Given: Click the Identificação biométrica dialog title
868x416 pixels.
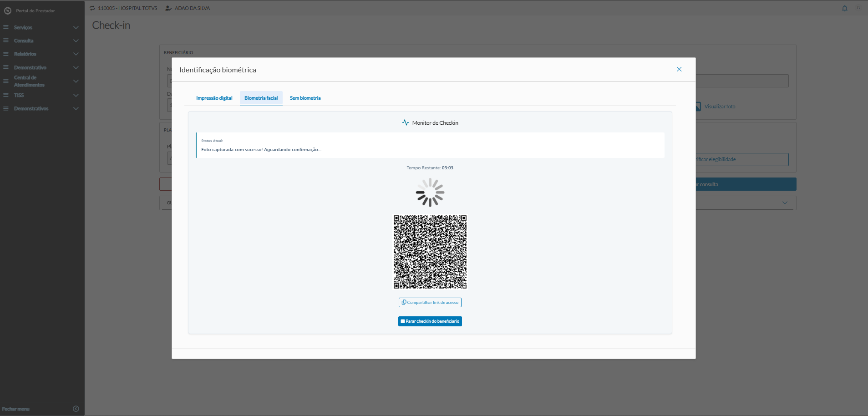Looking at the screenshot, I should 218,70.
